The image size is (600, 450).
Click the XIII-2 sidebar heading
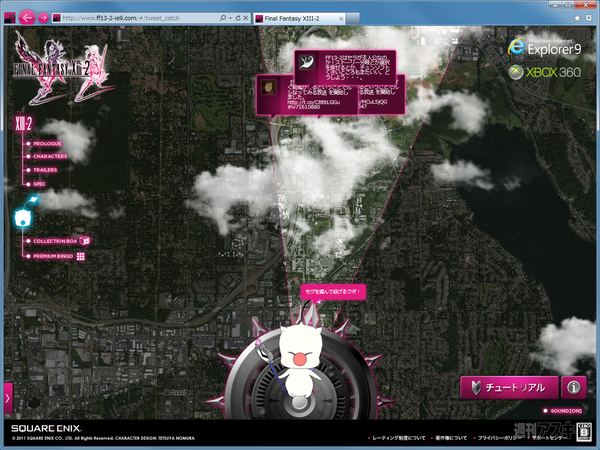[23, 124]
